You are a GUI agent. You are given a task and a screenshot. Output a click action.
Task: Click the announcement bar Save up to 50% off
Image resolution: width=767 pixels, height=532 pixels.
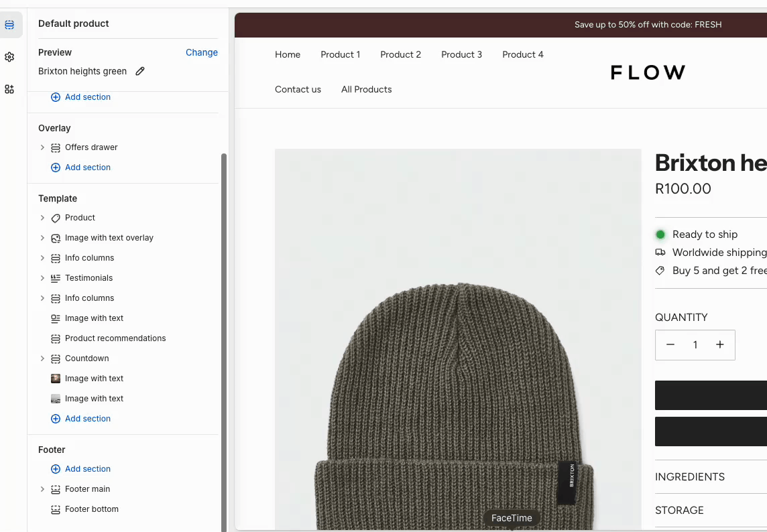648,24
